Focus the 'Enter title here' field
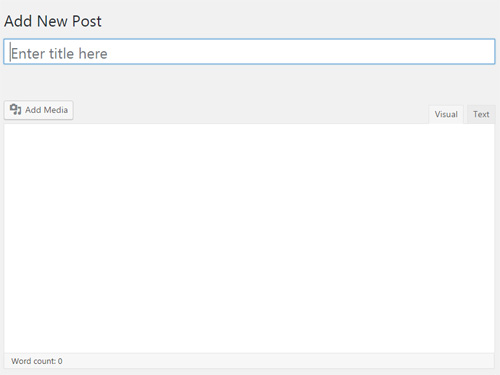Screen dimensions: 500x375 coord(249,52)
